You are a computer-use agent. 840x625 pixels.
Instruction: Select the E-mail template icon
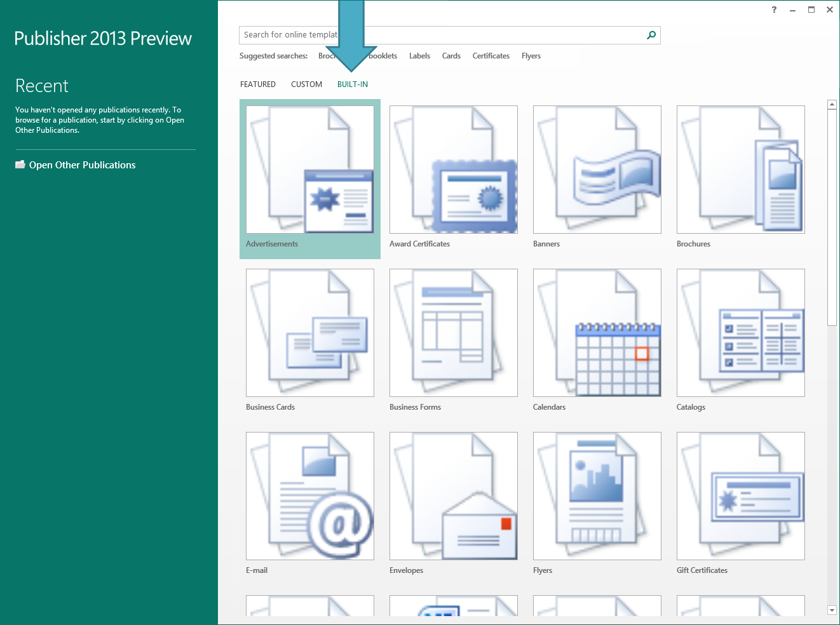click(x=310, y=496)
